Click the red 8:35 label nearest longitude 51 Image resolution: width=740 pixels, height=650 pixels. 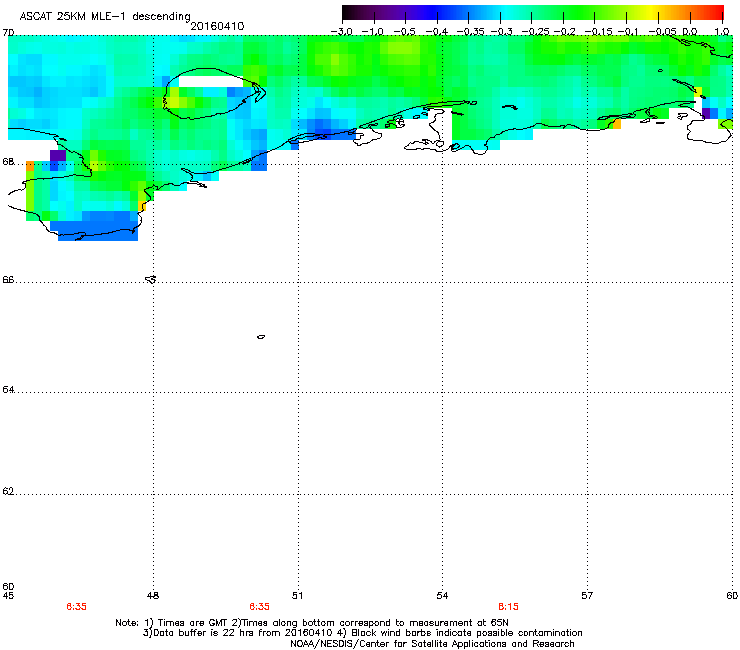(x=260, y=607)
